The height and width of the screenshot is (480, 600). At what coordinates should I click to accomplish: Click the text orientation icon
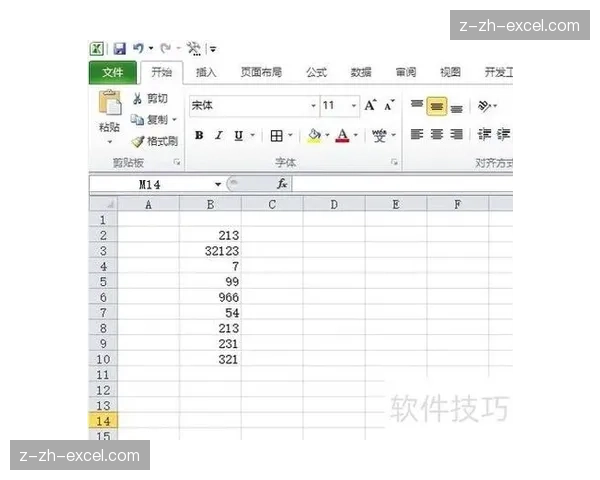click(x=484, y=106)
